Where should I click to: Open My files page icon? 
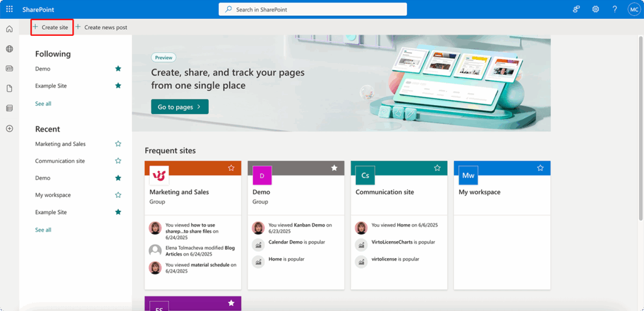pyautogui.click(x=9, y=89)
